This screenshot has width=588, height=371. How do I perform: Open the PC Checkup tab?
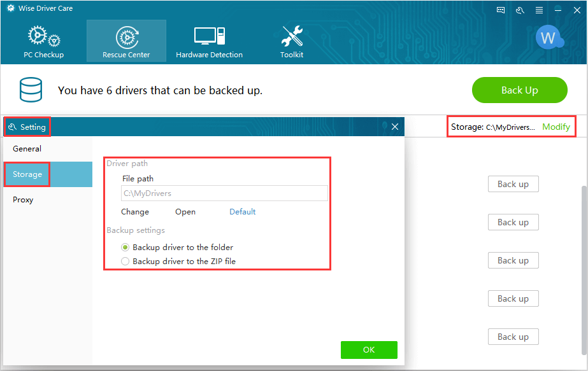pos(43,41)
